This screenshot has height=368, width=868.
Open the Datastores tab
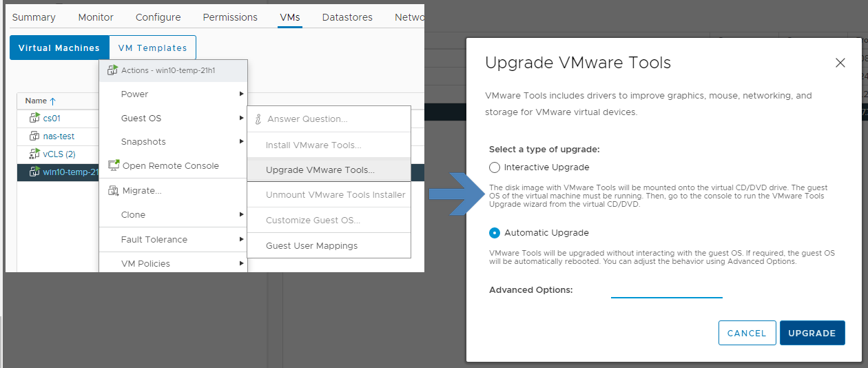[347, 17]
